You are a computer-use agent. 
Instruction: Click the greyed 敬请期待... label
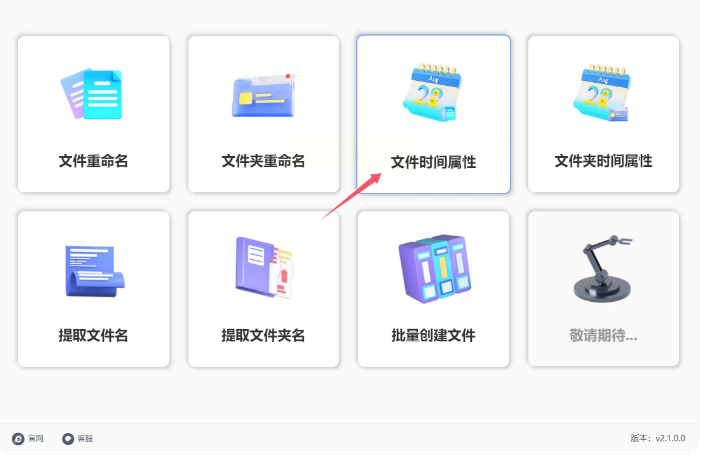pyautogui.click(x=603, y=335)
